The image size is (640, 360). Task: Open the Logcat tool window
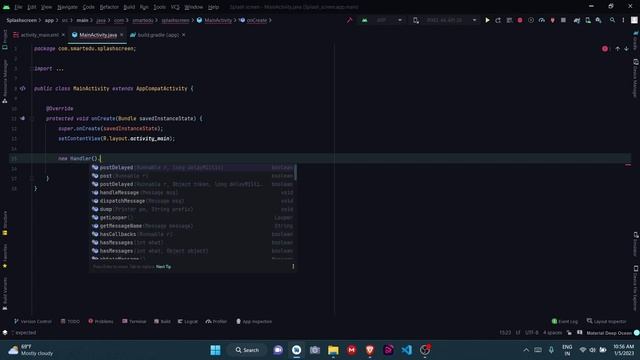(x=187, y=321)
